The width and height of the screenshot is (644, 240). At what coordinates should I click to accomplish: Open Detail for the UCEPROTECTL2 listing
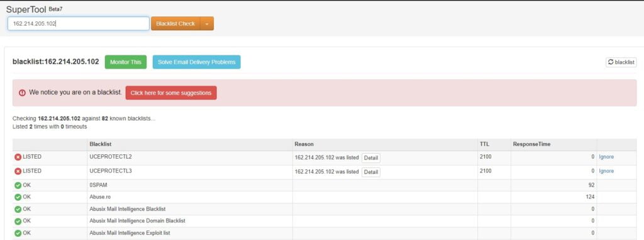(x=371, y=158)
